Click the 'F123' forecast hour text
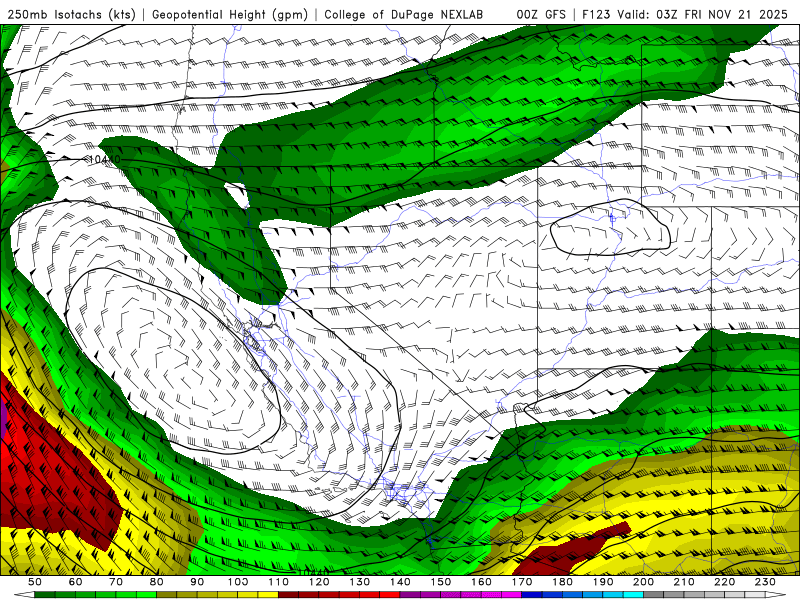 point(595,14)
